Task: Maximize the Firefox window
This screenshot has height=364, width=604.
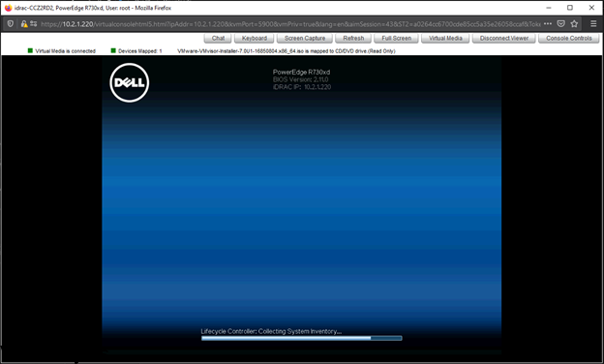Action: [570, 8]
